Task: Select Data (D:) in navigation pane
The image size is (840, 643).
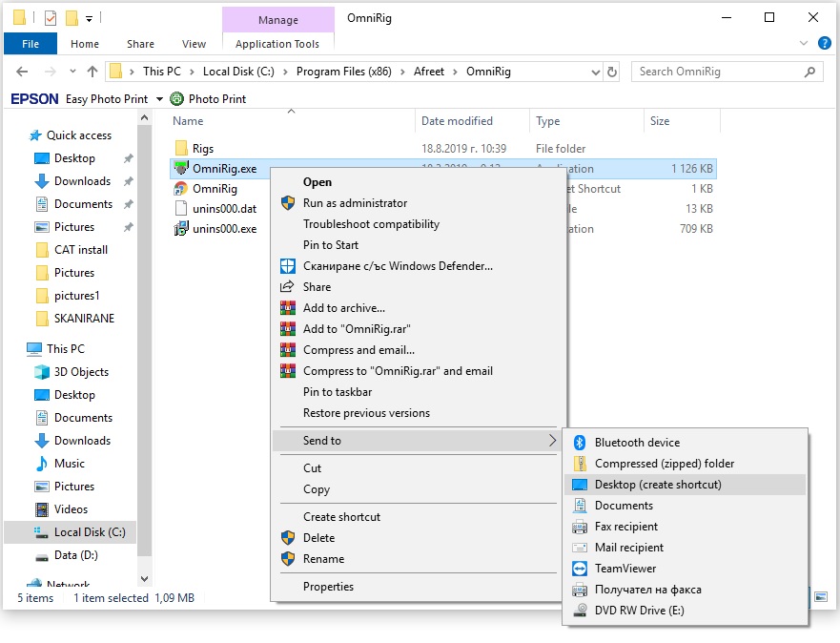Action: tap(76, 555)
